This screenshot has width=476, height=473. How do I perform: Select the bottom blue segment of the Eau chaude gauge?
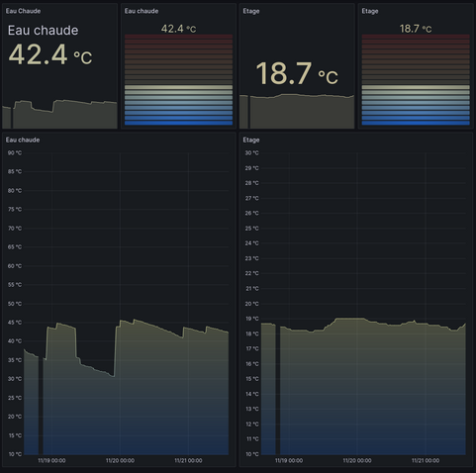pyautogui.click(x=178, y=123)
